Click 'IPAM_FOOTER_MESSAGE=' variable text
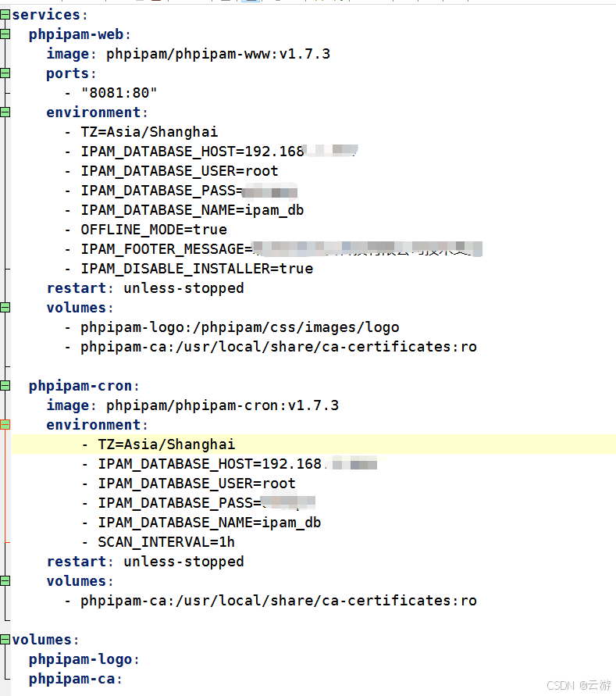This screenshot has height=696, width=616. 166,249
